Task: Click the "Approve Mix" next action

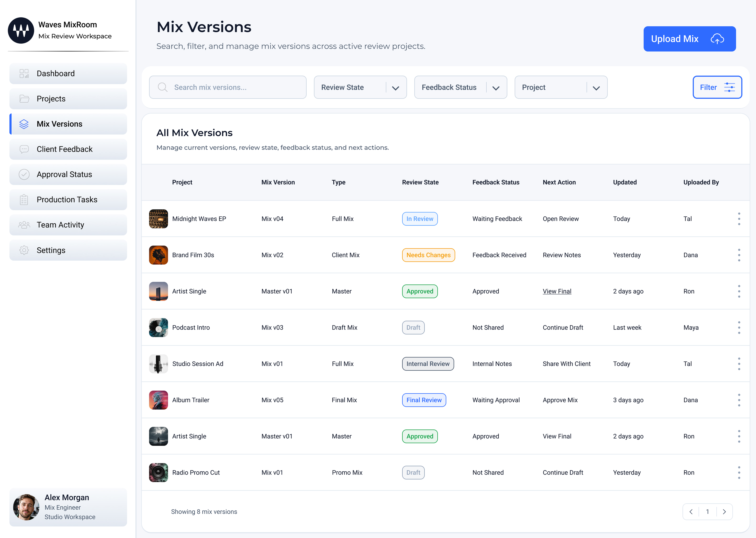Action: [560, 400]
